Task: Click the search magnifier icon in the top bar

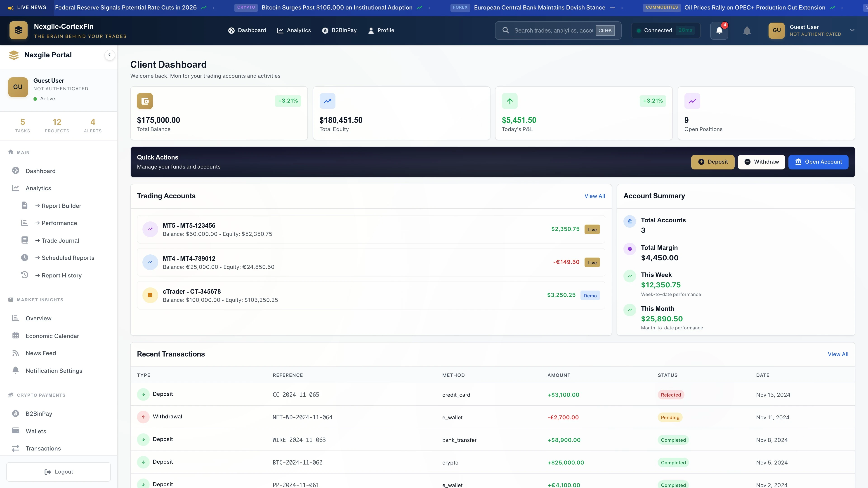Action: point(505,30)
